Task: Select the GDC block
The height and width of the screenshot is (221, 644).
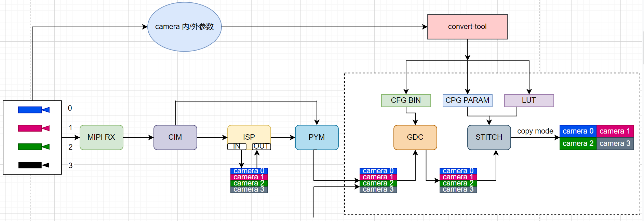Action: coord(415,137)
